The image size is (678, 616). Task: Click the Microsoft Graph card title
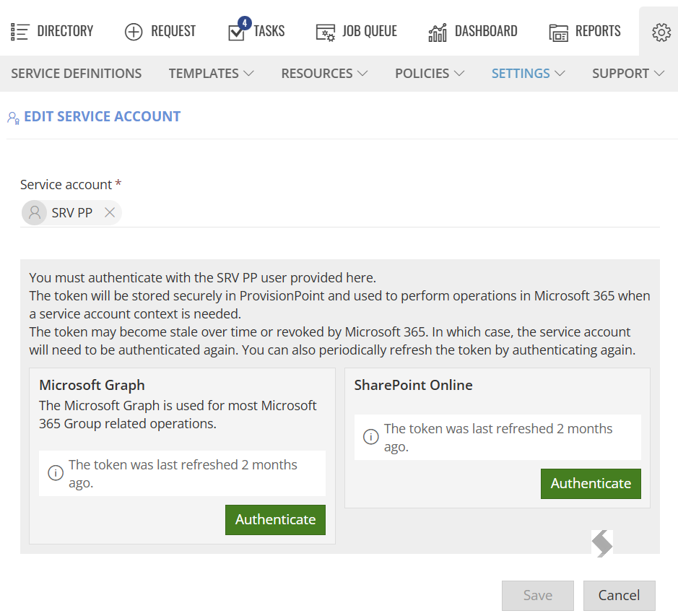click(x=92, y=385)
